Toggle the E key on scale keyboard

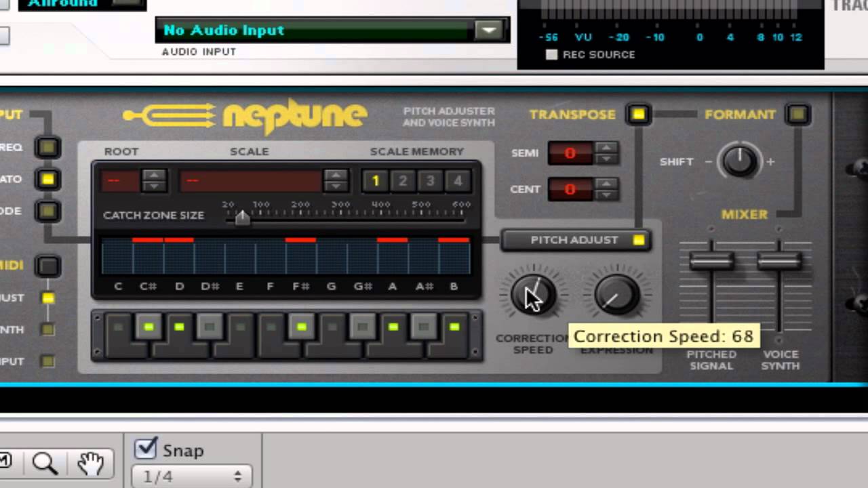pyautogui.click(x=240, y=335)
